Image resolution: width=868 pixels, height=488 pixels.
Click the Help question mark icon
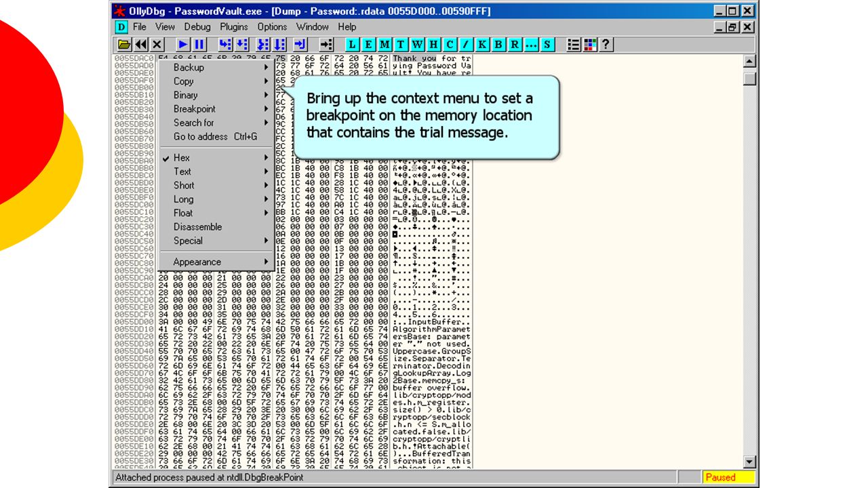606,45
